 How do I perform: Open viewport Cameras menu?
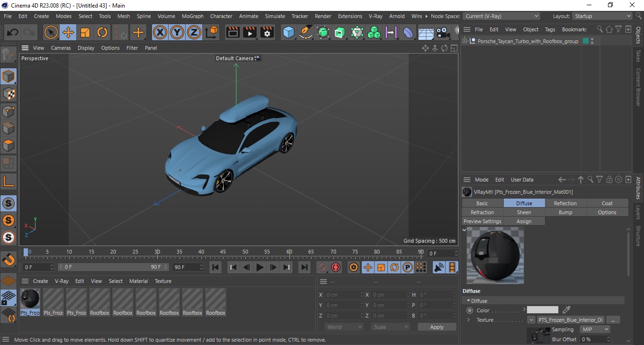click(61, 48)
